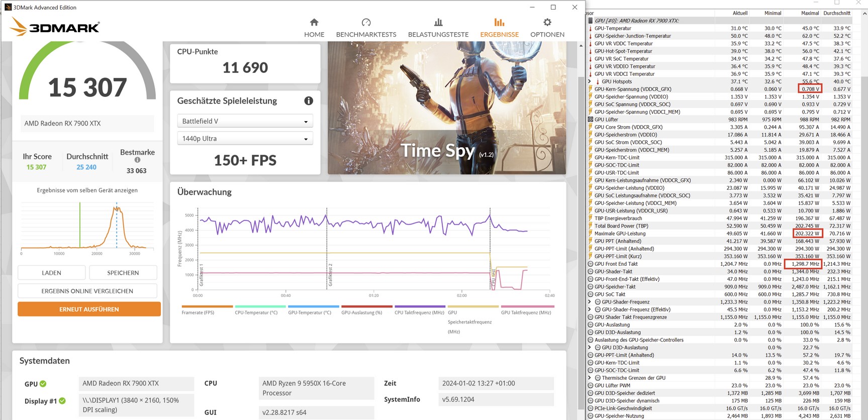Click the CPU-Punkte value 11 690
This screenshot has width=868, height=420.
tap(245, 67)
